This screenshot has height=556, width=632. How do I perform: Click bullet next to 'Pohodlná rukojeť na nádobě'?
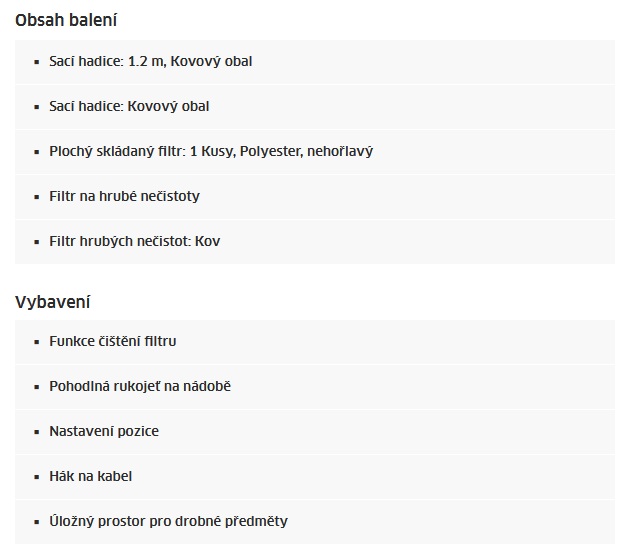pyautogui.click(x=37, y=387)
